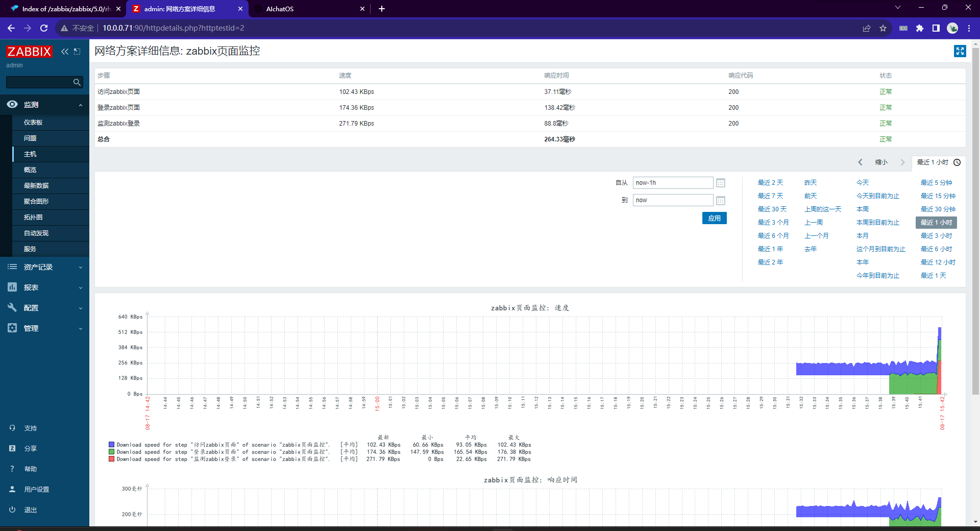Open Chrome three-dot menu
The height and width of the screenshot is (531, 980).
(x=969, y=28)
